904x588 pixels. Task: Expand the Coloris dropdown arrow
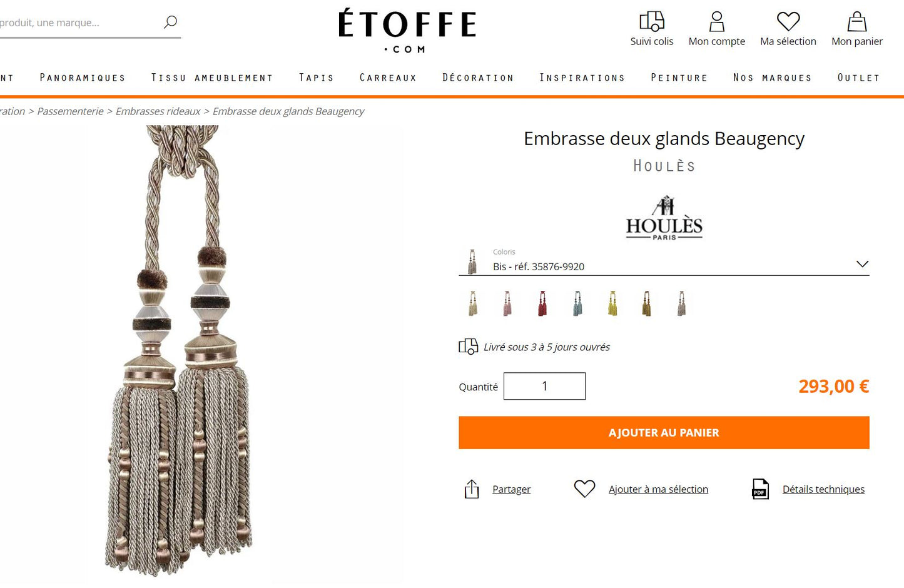(x=862, y=264)
